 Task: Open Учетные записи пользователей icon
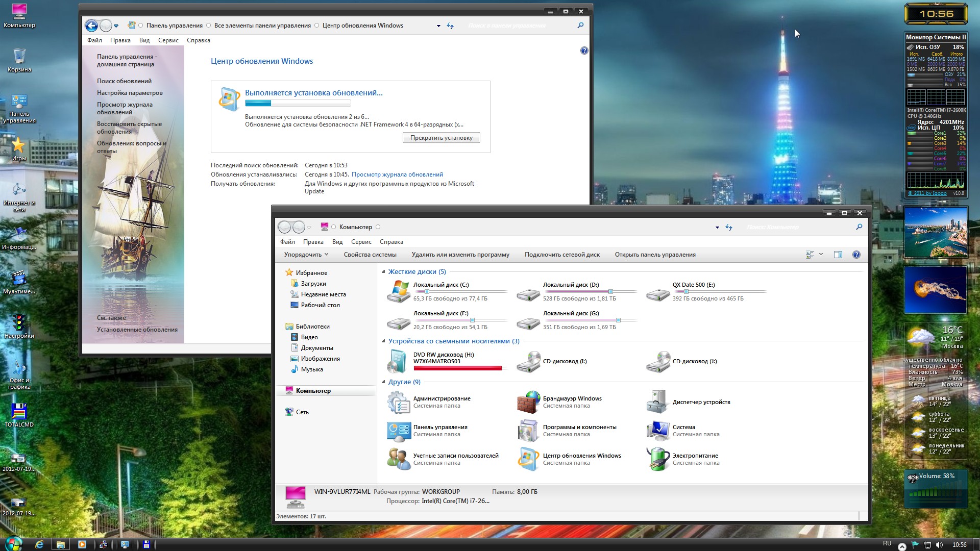coord(398,459)
